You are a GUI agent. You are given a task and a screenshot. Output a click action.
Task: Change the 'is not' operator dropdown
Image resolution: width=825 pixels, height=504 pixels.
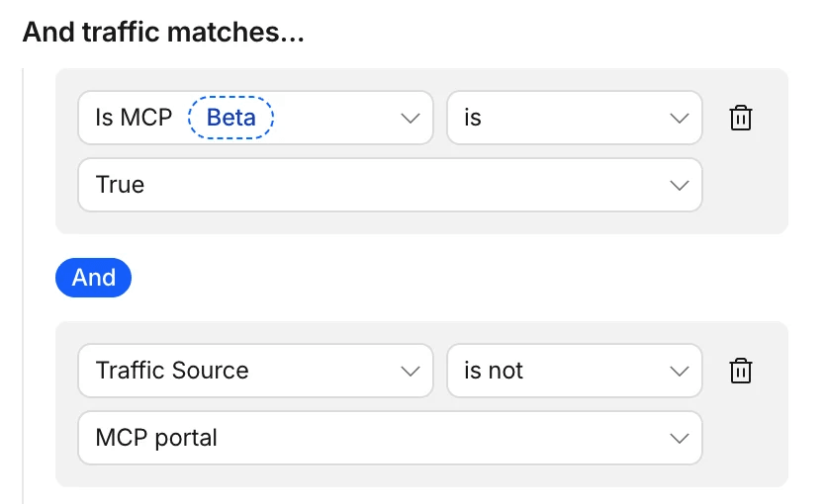[575, 371]
